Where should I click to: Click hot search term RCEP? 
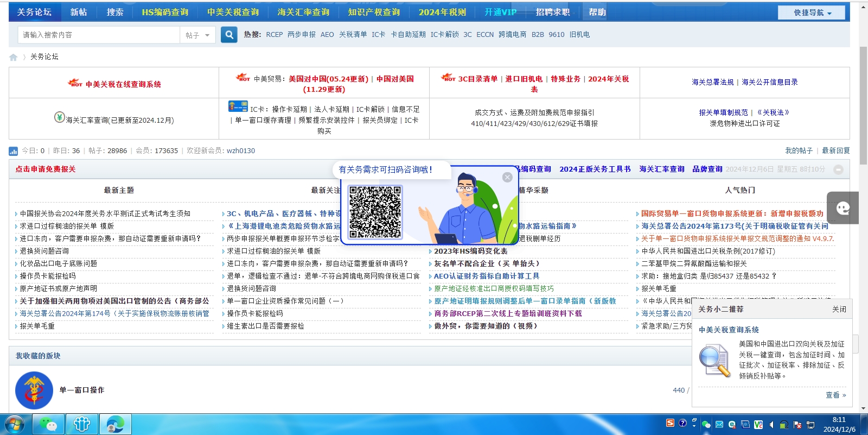coord(274,34)
